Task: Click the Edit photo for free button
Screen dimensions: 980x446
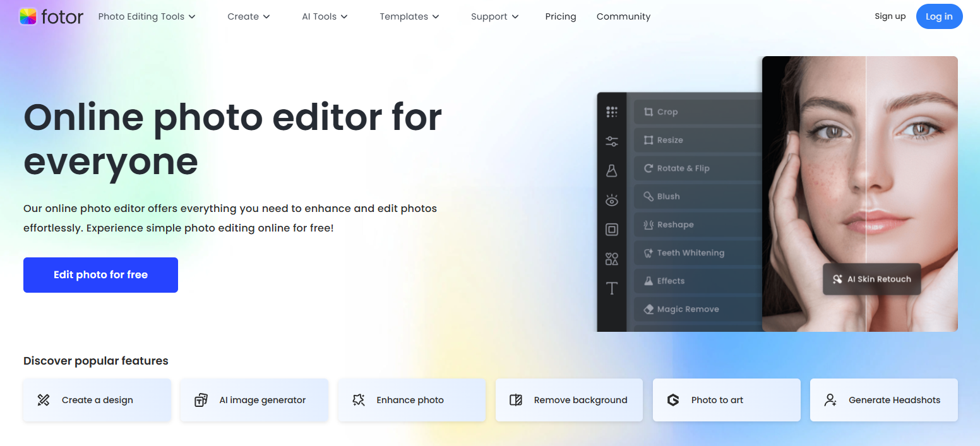Action: click(x=100, y=275)
